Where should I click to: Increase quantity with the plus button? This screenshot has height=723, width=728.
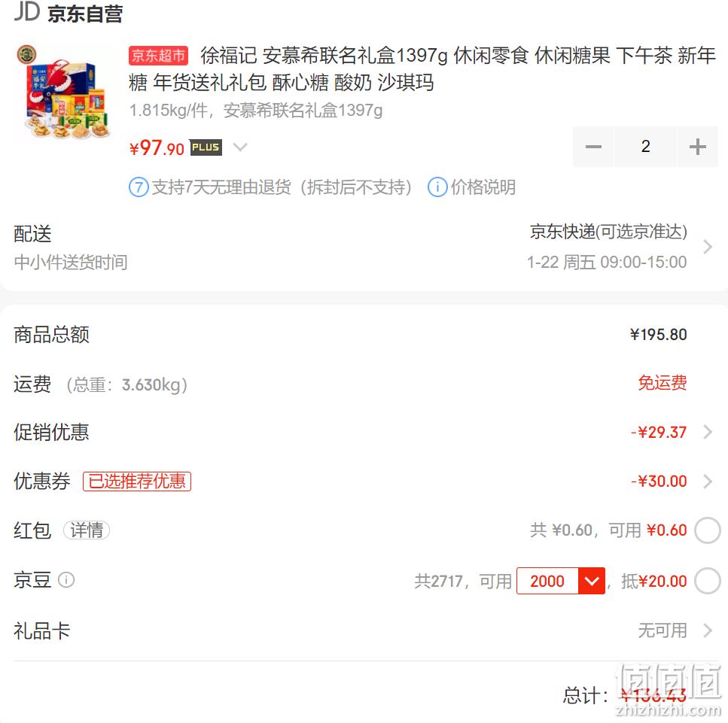pos(697,147)
